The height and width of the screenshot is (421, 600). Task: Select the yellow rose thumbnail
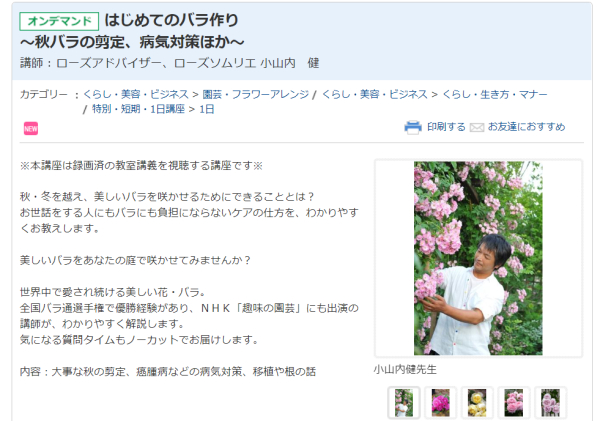(477, 403)
